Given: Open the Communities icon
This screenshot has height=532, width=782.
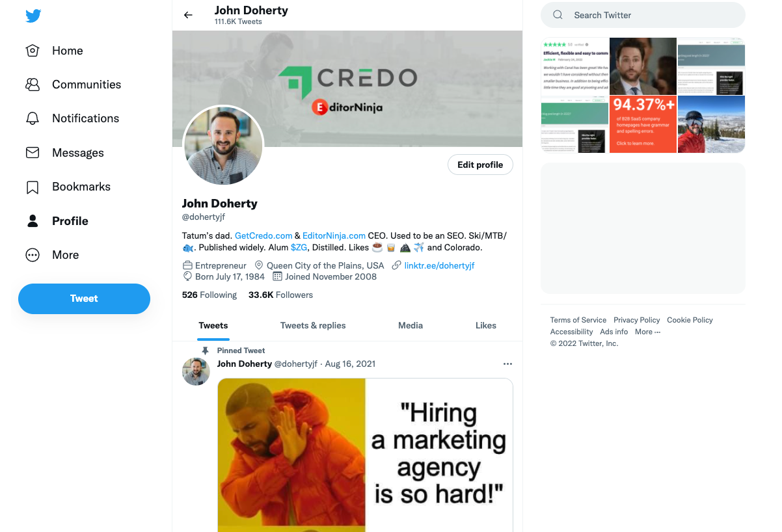Looking at the screenshot, I should [33, 85].
